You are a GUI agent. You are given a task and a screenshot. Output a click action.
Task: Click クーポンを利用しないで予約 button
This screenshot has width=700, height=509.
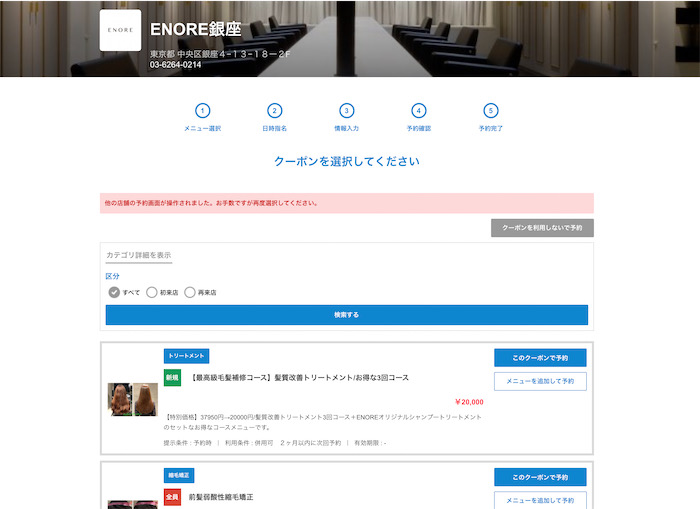tap(542, 228)
